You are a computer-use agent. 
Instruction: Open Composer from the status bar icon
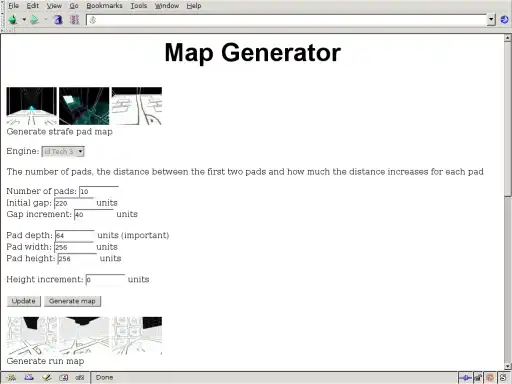tap(47, 378)
